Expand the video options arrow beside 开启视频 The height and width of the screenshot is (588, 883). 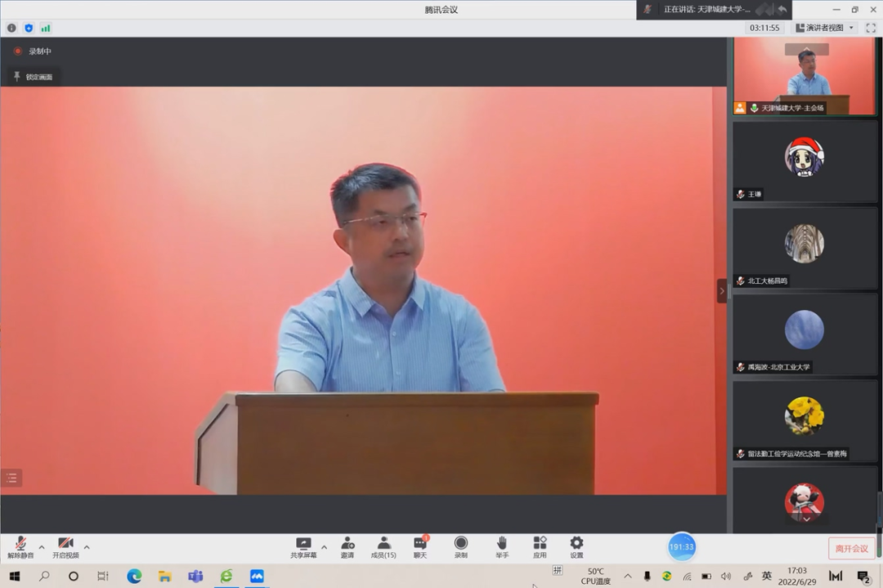[x=87, y=547]
